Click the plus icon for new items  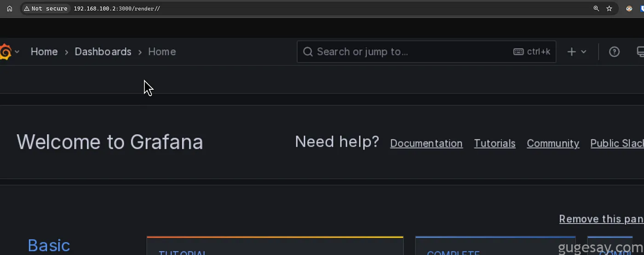571,52
